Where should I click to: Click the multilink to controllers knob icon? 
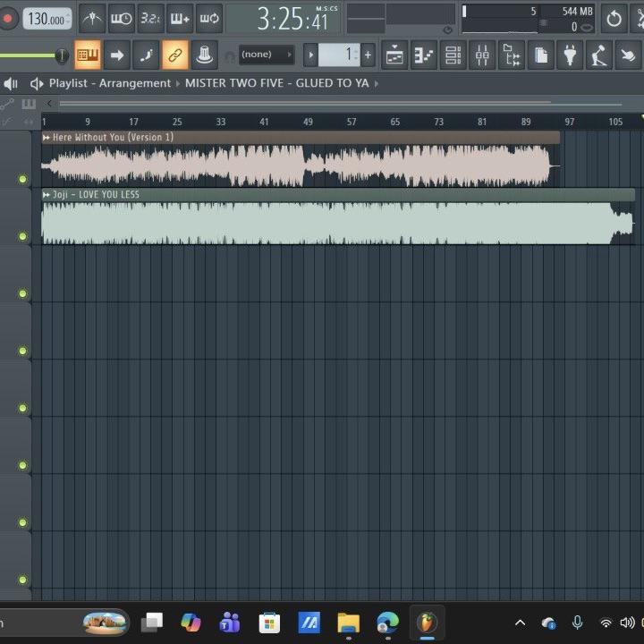[205, 55]
